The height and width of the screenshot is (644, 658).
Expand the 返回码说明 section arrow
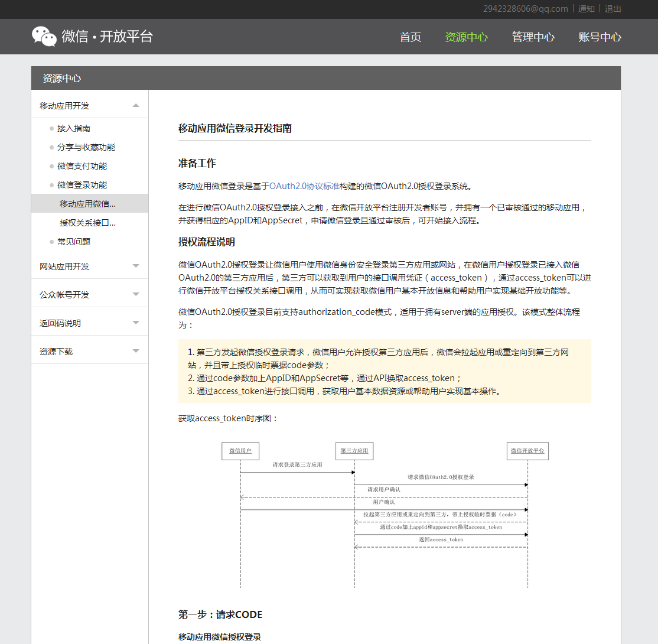[x=135, y=323]
